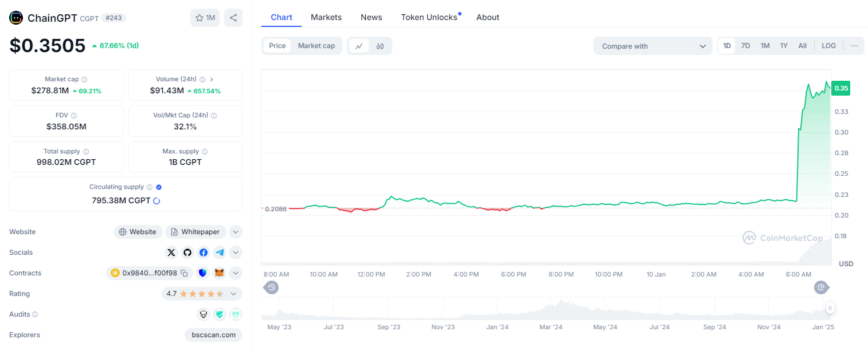This screenshot has width=868, height=347.
Task: Open the Markets tab
Action: tap(326, 17)
